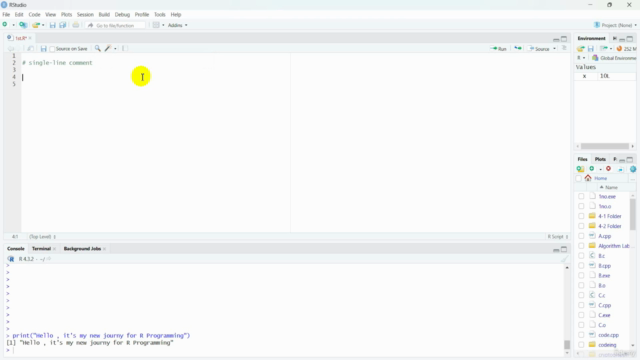This screenshot has height=360, width=640.
Task: Check the box for B.cpp
Action: [581, 266]
